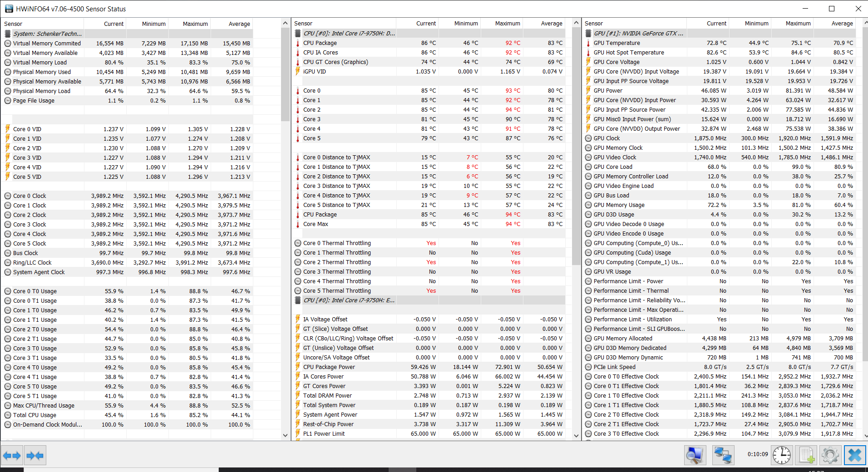Click the CPU panel vertical scrollbar thumb
Screen dimensions: 868x472
click(x=576, y=146)
